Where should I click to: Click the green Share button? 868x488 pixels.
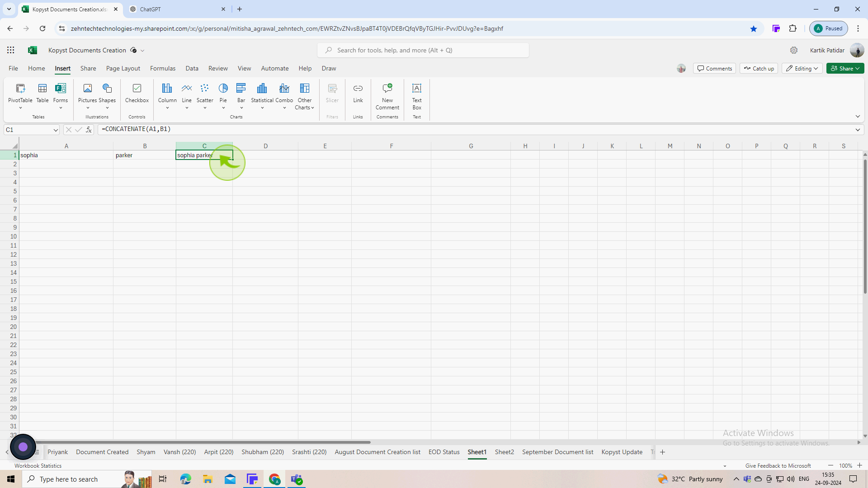845,68
